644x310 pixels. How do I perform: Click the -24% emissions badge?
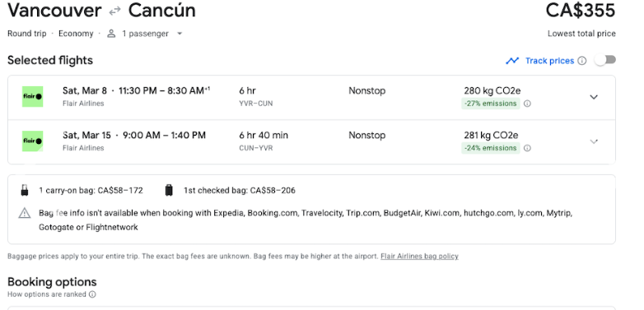[x=490, y=148]
